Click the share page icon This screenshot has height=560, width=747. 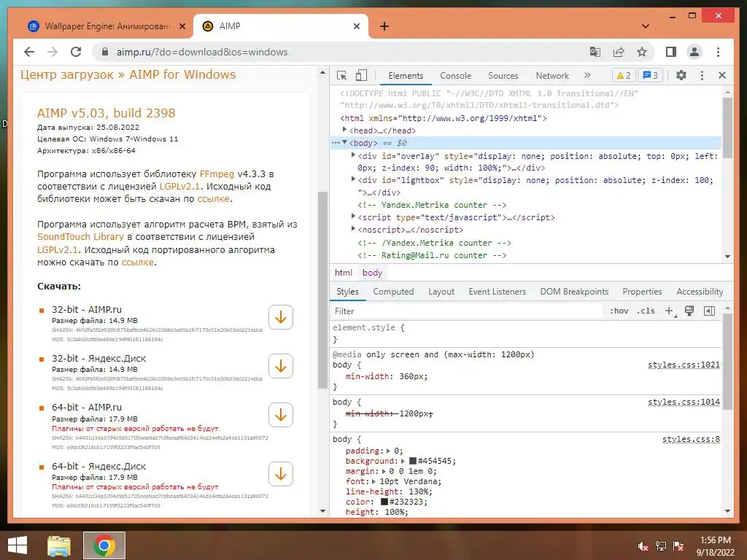619,52
